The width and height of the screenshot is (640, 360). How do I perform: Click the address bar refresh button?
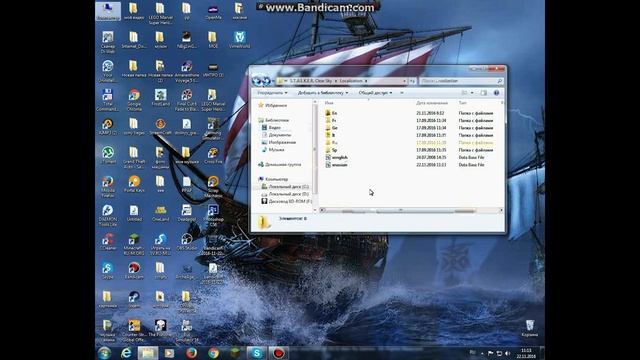412,81
